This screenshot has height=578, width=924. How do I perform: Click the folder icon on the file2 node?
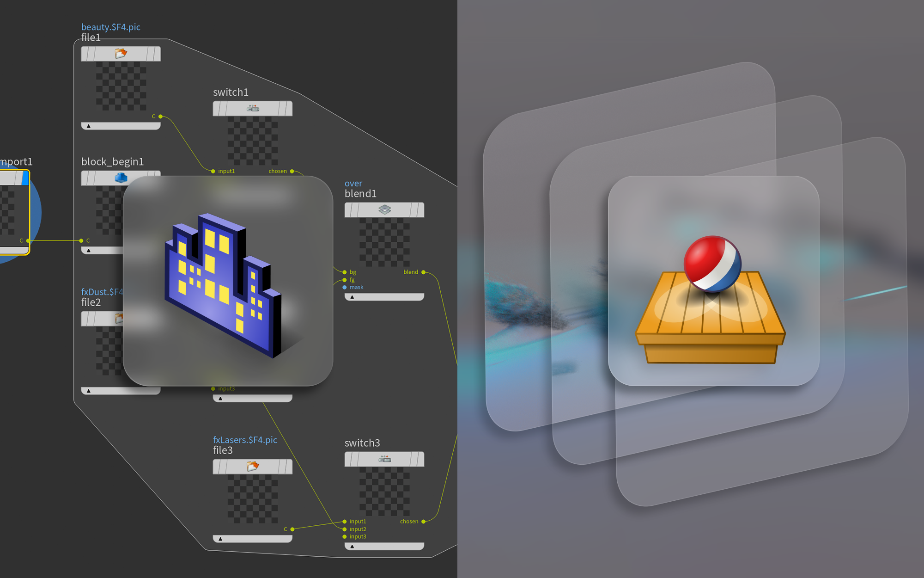tap(121, 318)
